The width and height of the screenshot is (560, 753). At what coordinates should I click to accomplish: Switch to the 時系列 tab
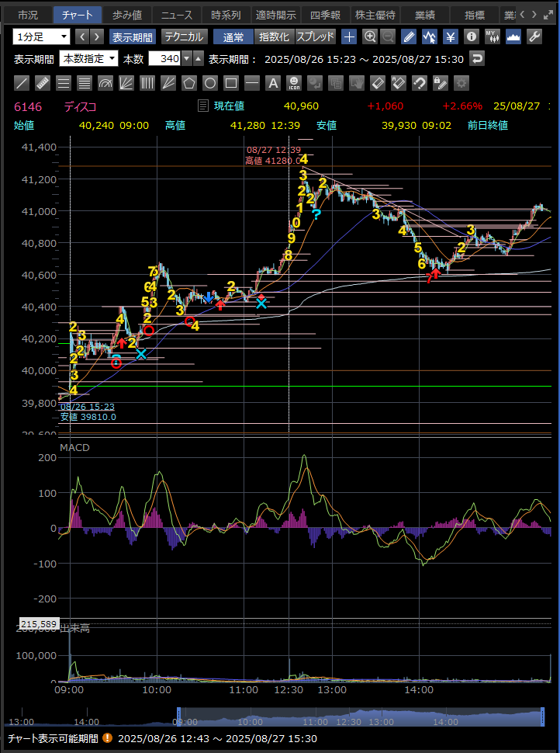click(226, 15)
